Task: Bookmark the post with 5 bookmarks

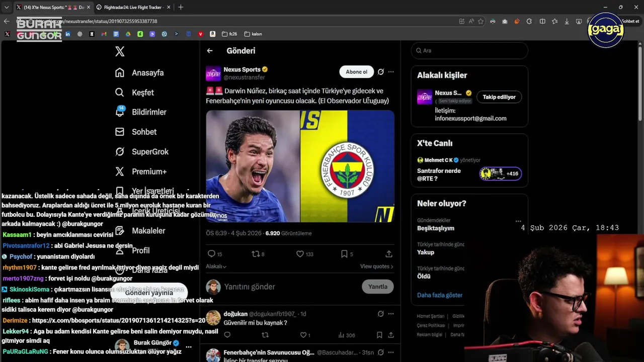Action: pyautogui.click(x=347, y=254)
